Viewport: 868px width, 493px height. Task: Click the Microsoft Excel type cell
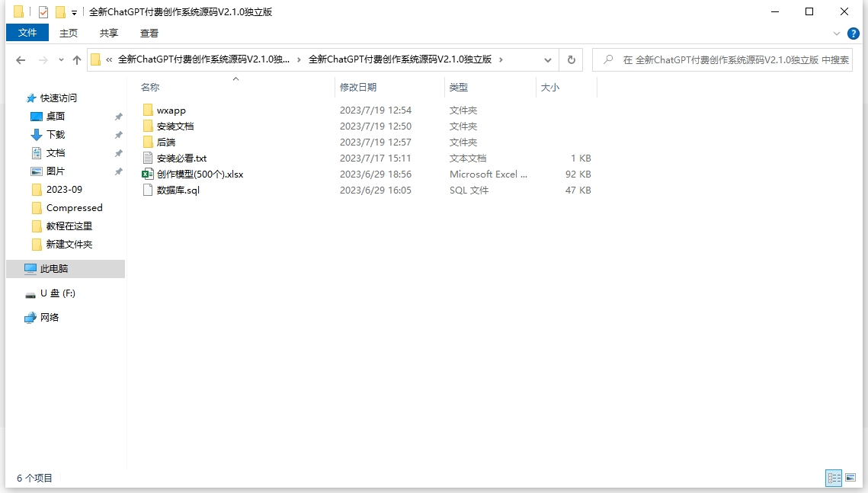(x=488, y=174)
